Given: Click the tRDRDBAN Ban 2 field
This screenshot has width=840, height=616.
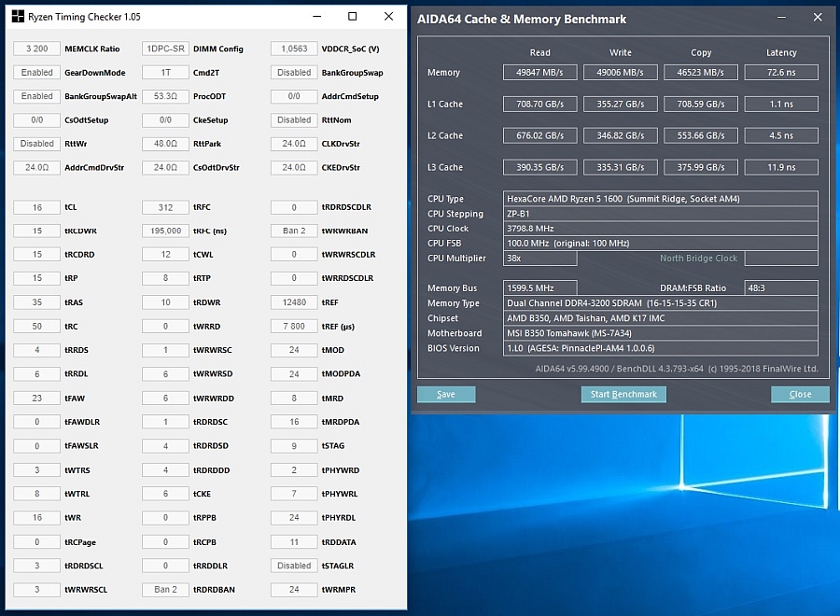Looking at the screenshot, I should point(165,589).
